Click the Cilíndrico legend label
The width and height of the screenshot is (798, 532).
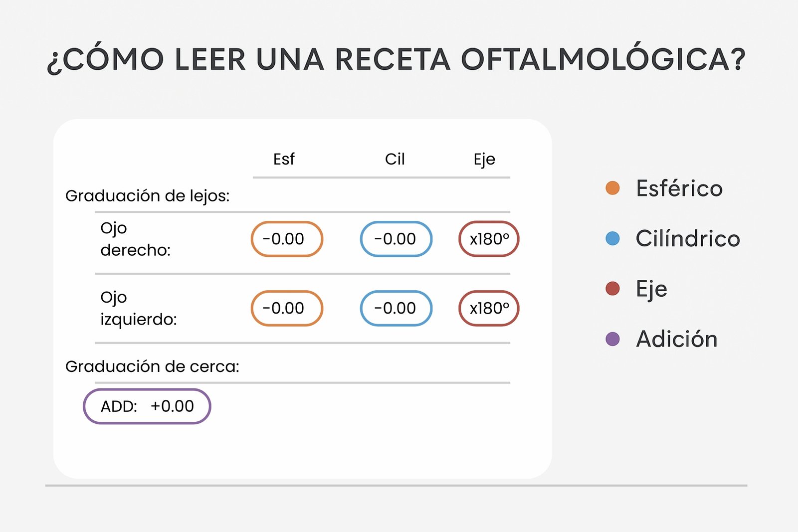pyautogui.click(x=688, y=238)
